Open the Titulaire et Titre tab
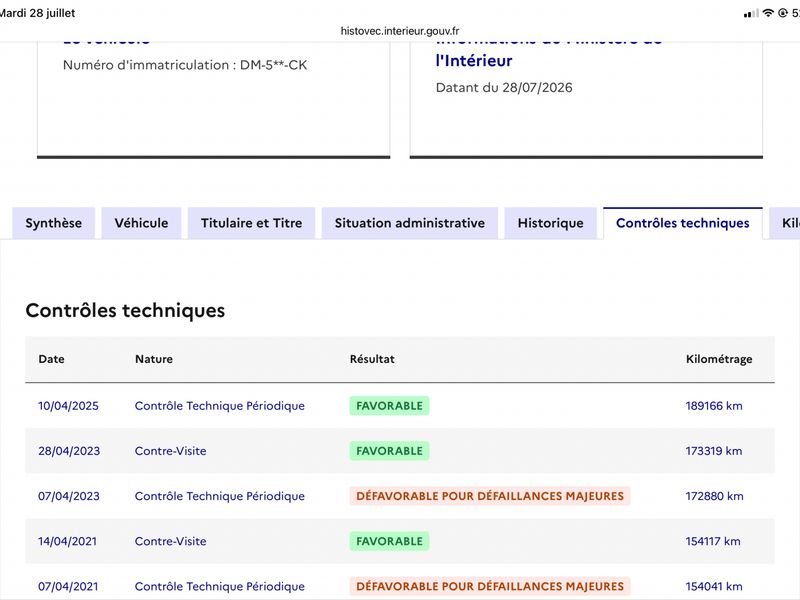800x600 pixels. 252,223
